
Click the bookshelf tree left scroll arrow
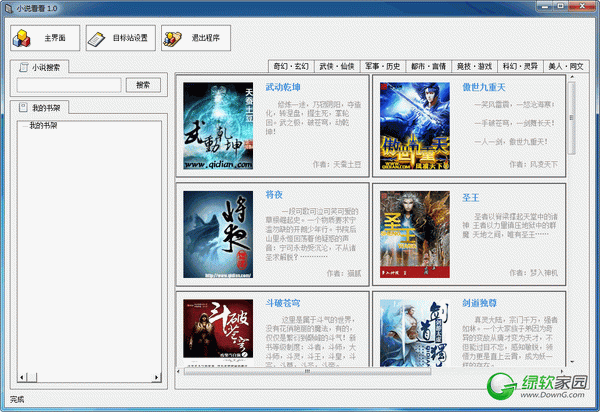click(x=21, y=378)
